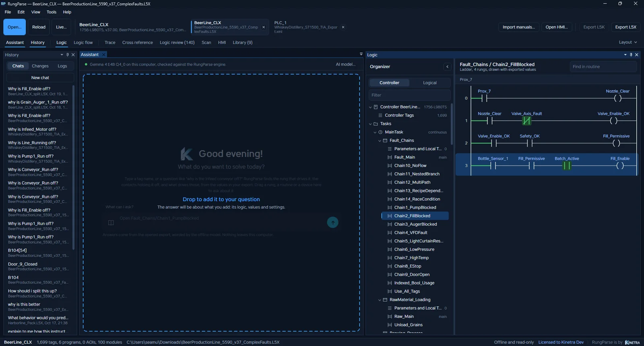This screenshot has width=644, height=346.
Task: Switch Organizer to Logical view
Action: (x=430, y=83)
